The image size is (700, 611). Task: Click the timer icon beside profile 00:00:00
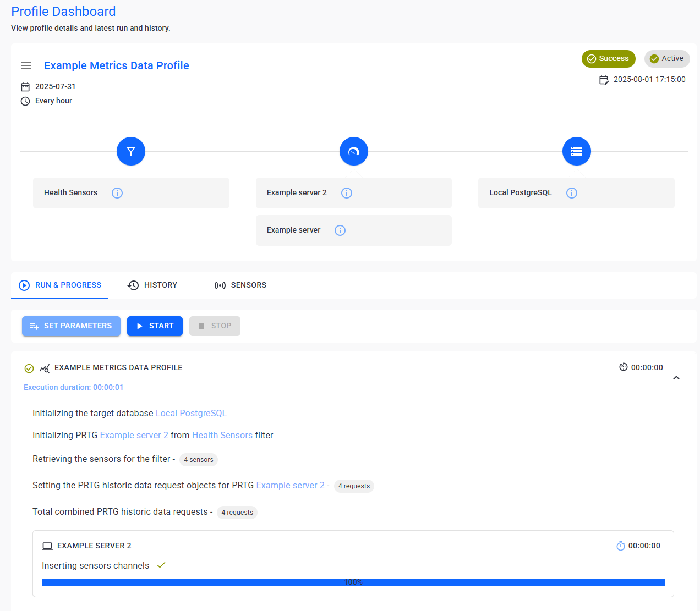pos(624,367)
